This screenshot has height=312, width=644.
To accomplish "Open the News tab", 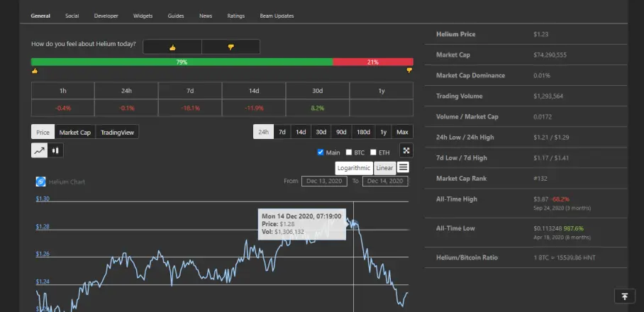I will pos(206,16).
